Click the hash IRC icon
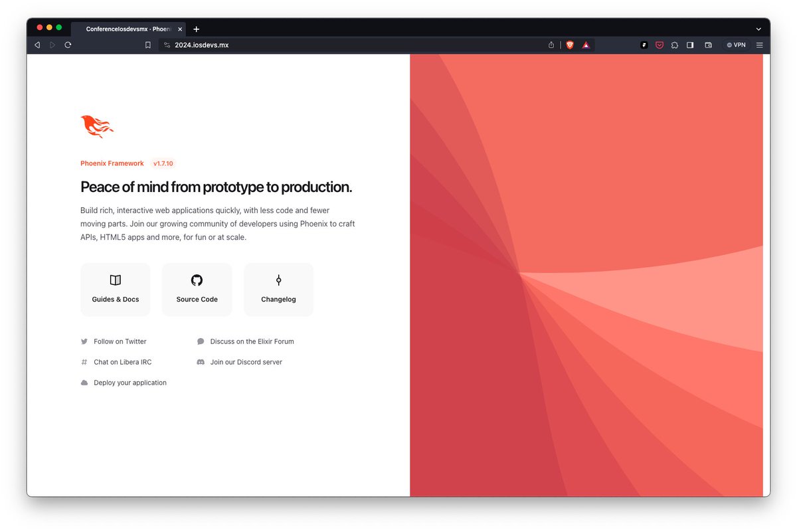 click(84, 362)
